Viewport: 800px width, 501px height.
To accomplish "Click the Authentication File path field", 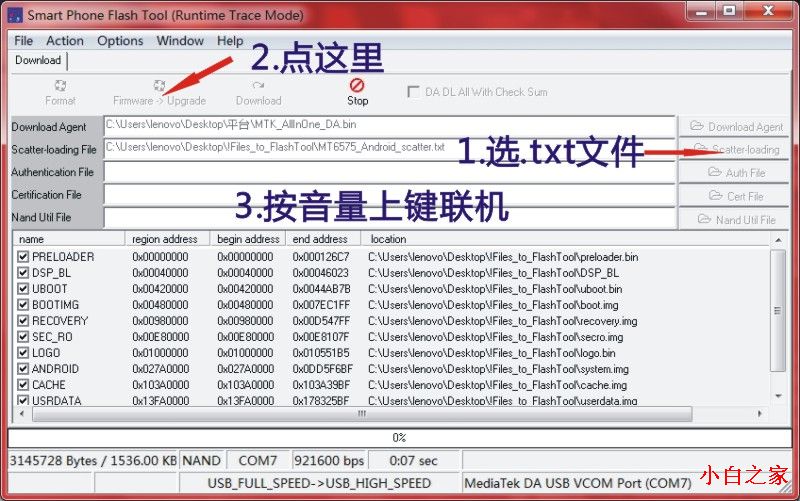I will (389, 172).
